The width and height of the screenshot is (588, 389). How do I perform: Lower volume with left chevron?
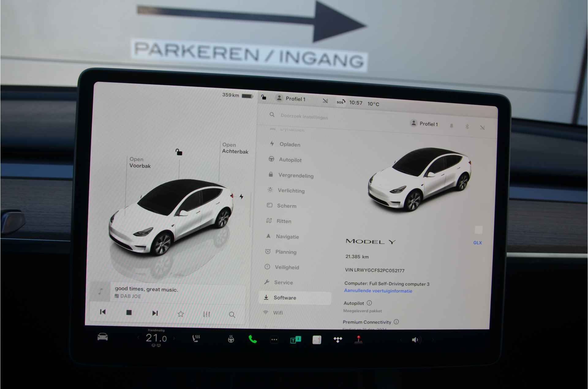pyautogui.click(x=400, y=340)
